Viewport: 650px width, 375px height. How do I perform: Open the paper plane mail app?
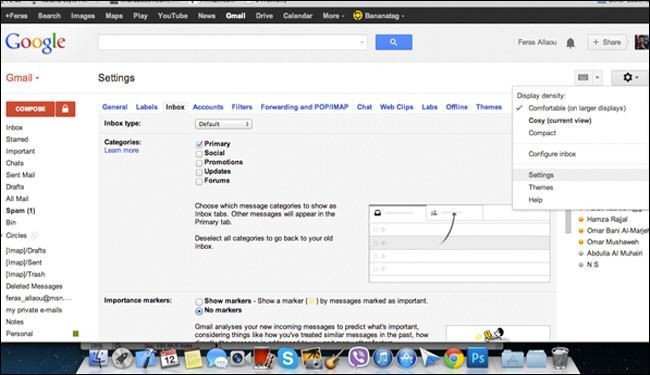[x=429, y=358]
